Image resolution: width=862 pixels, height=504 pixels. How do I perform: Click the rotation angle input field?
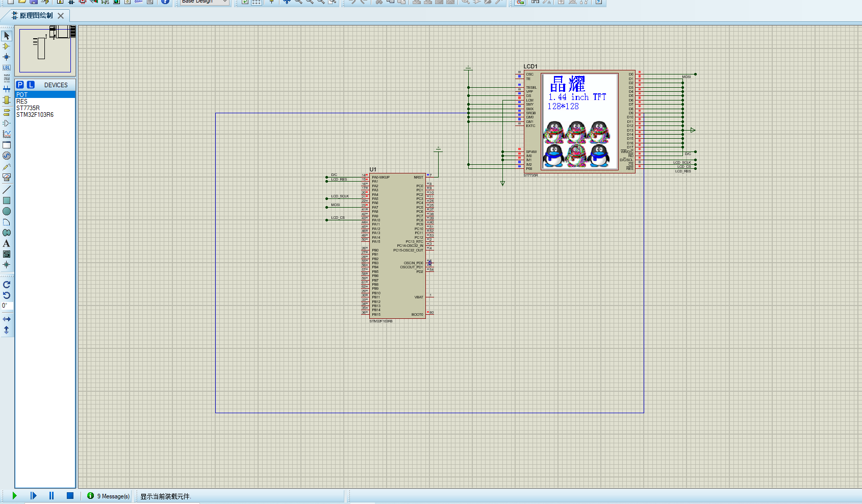pos(7,306)
